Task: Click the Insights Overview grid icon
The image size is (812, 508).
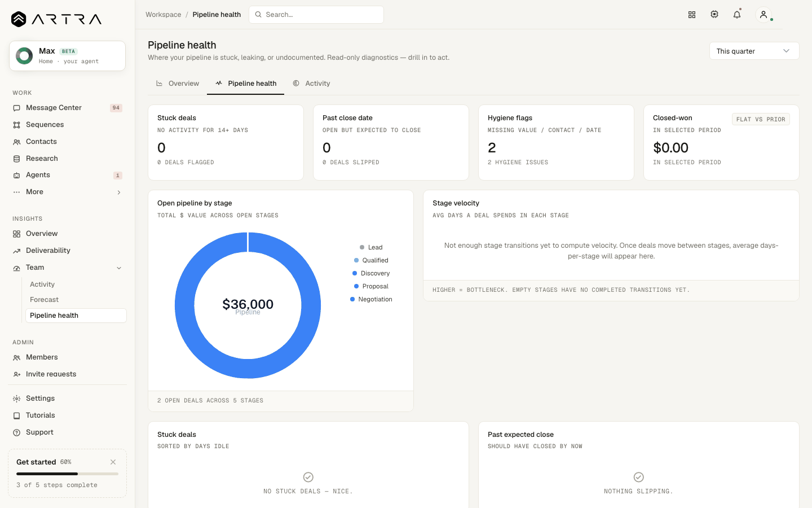Action: click(17, 234)
